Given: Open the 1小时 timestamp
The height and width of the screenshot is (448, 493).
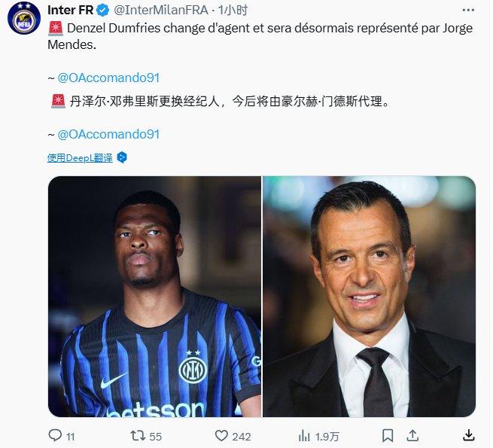Looking at the screenshot, I should tap(233, 11).
